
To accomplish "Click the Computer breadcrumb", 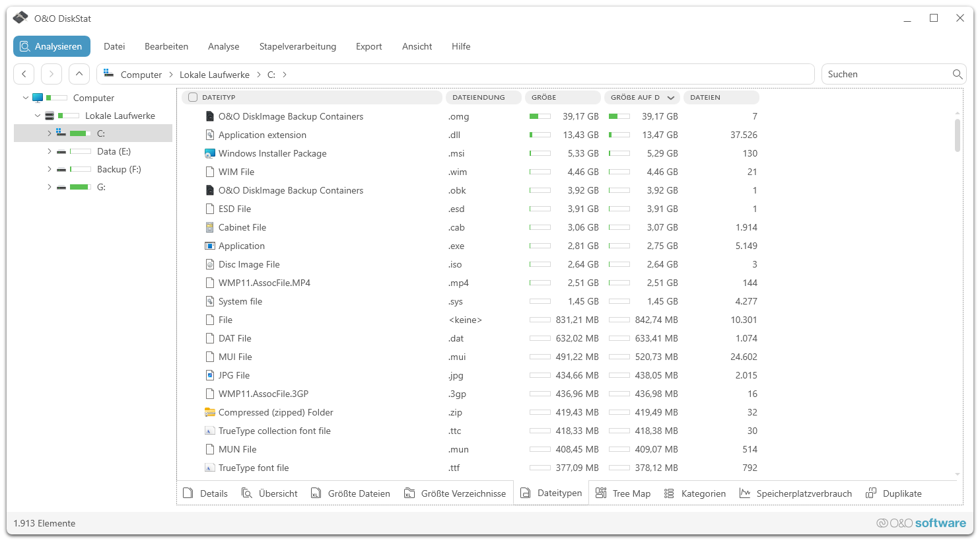I will (141, 75).
